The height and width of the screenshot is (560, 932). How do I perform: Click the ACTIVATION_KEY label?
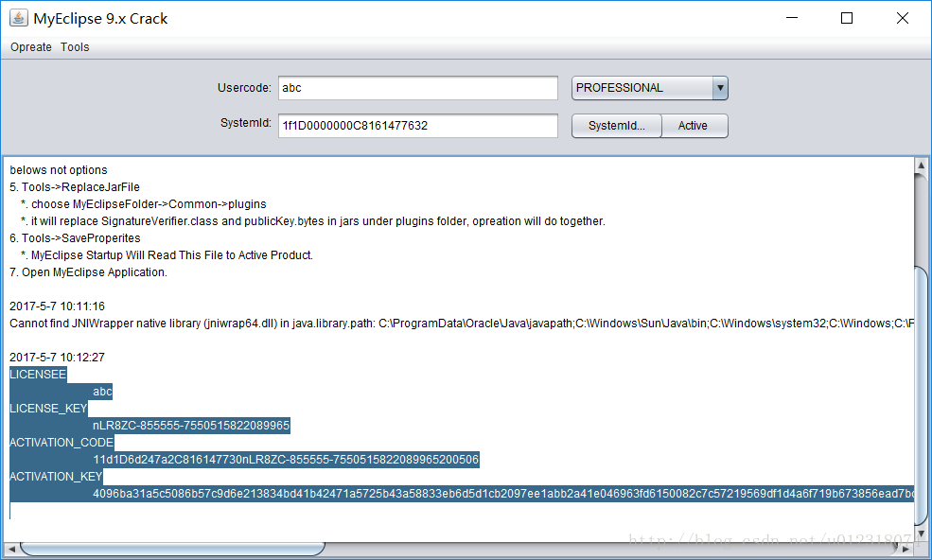[56, 476]
